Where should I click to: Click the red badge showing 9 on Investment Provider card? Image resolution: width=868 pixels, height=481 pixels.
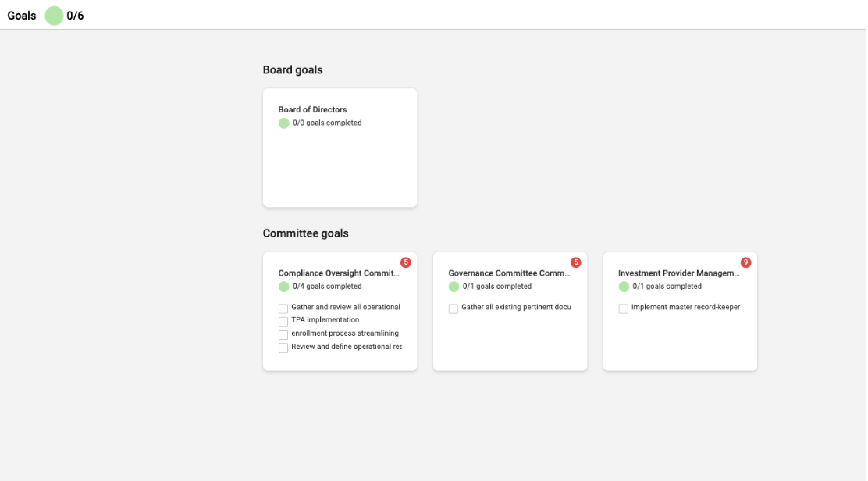tap(745, 262)
